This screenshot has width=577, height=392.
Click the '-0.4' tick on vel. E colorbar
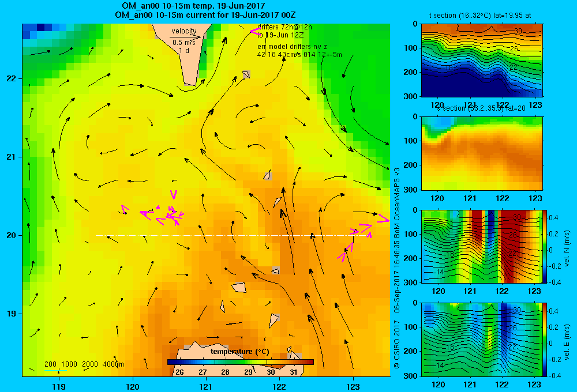pyautogui.click(x=554, y=375)
